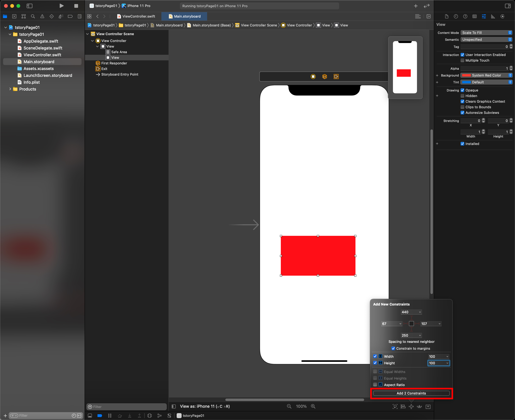Screen dimensions: 515x420
Task: Open the Size inspector ruler icon
Action: coord(493,16)
